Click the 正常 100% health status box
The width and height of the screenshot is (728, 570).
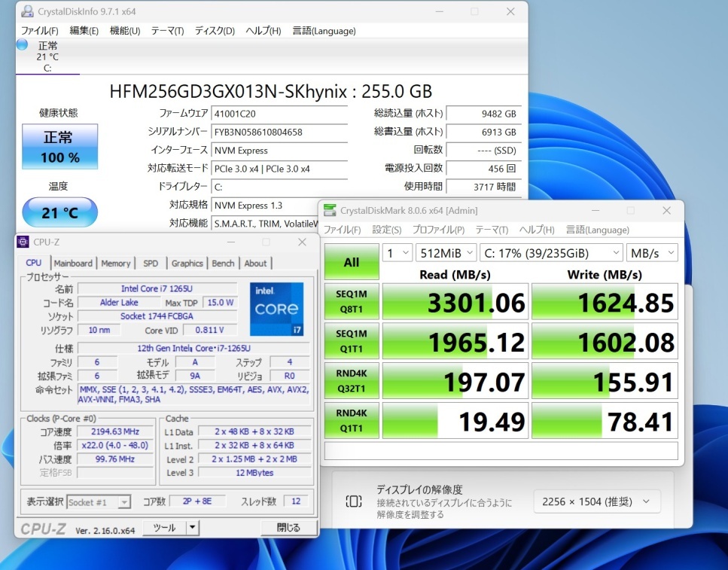pyautogui.click(x=59, y=146)
